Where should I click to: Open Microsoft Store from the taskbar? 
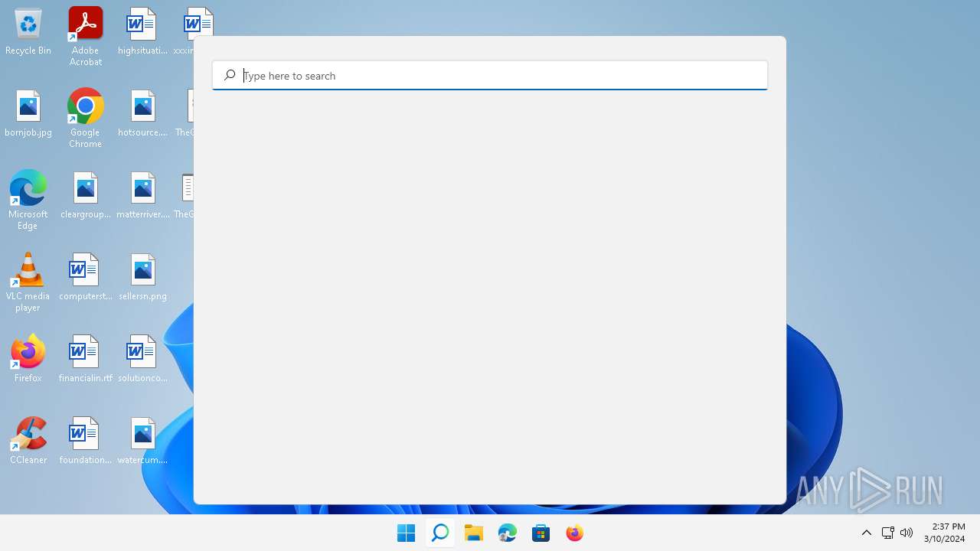(541, 533)
